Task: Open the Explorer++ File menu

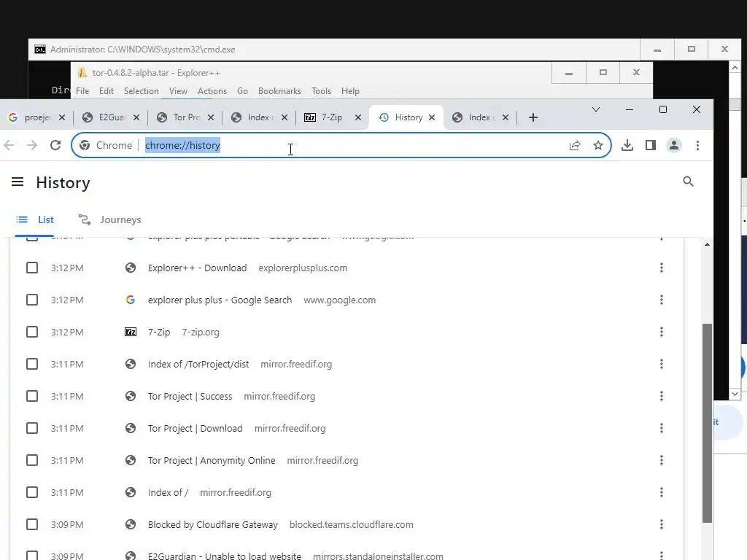Action: point(82,91)
